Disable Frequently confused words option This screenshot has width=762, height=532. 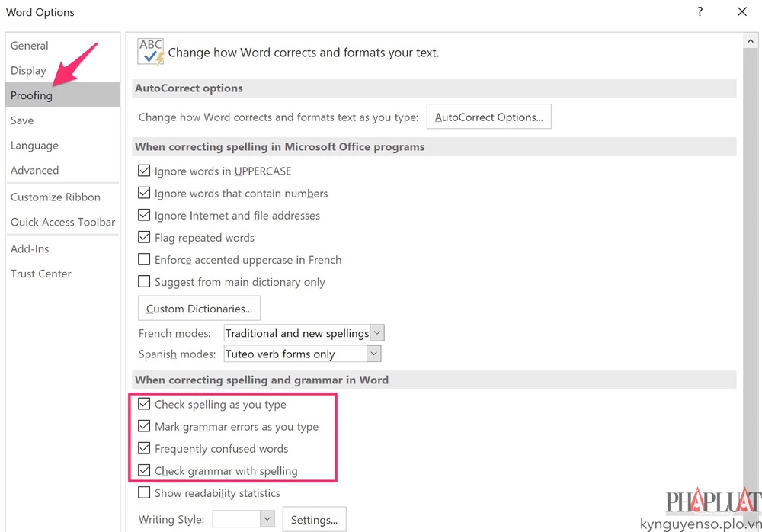144,449
